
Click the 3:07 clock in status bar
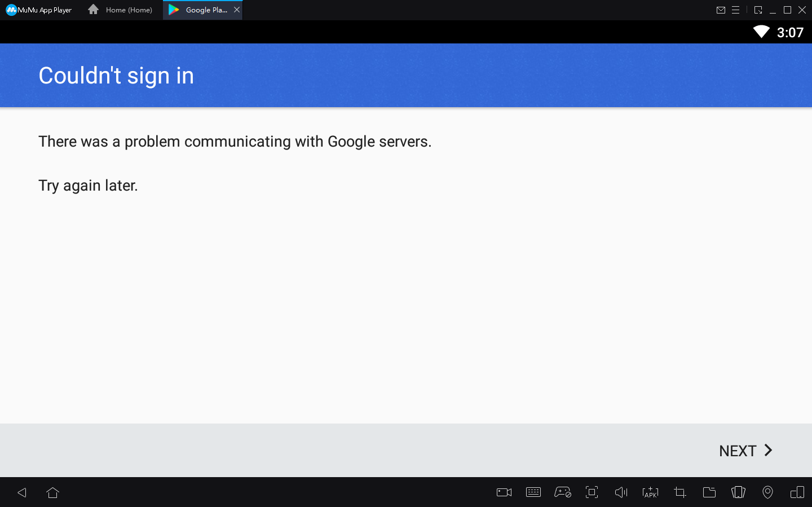(x=790, y=32)
